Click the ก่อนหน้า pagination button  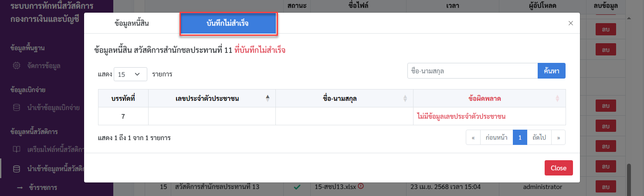(496, 138)
